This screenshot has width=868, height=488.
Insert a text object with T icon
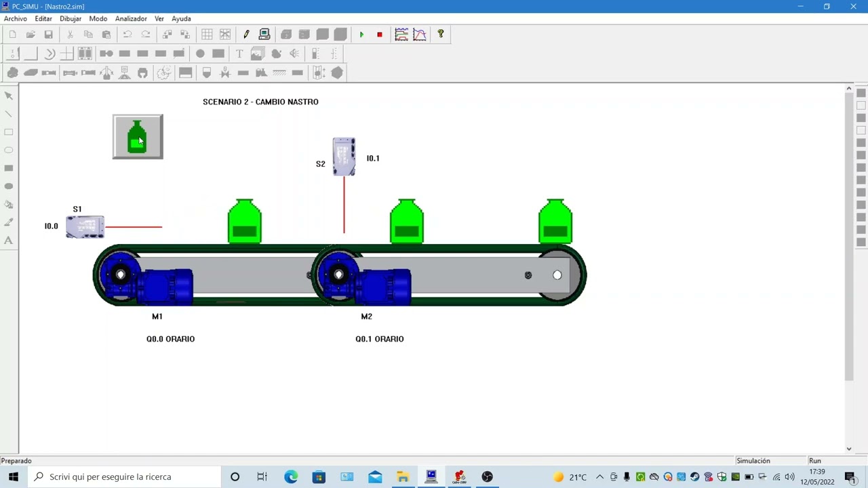click(239, 54)
